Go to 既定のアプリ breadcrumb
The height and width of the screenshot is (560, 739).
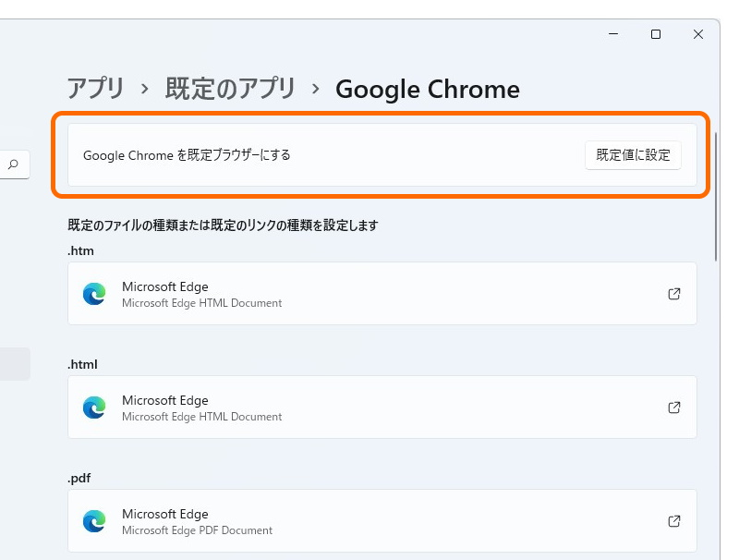[230, 89]
